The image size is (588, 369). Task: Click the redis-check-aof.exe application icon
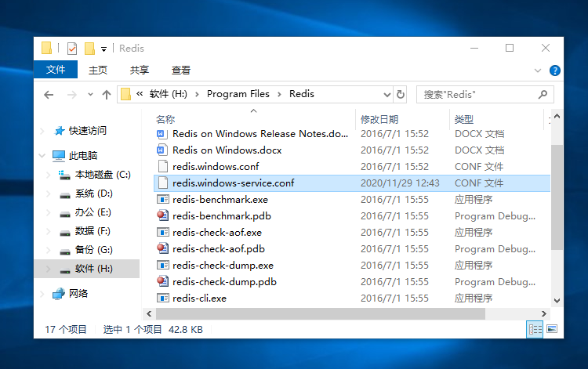click(162, 233)
